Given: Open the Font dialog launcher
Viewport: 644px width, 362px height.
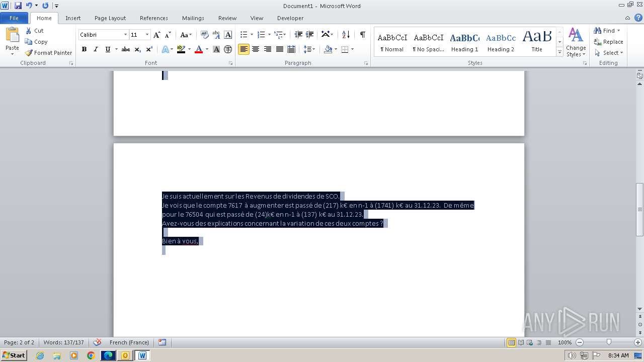Looking at the screenshot, I should click(x=231, y=63).
